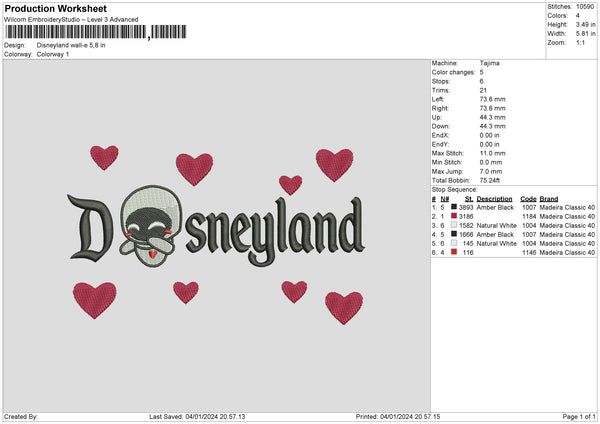This screenshot has width=600, height=424.
Task: Click the Wall-E character face in the design
Action: coord(149,226)
